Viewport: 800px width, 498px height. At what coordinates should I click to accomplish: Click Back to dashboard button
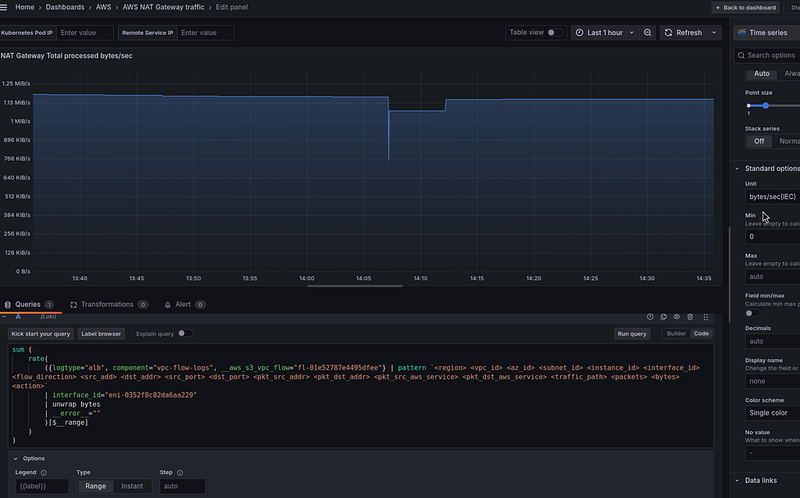coord(746,8)
